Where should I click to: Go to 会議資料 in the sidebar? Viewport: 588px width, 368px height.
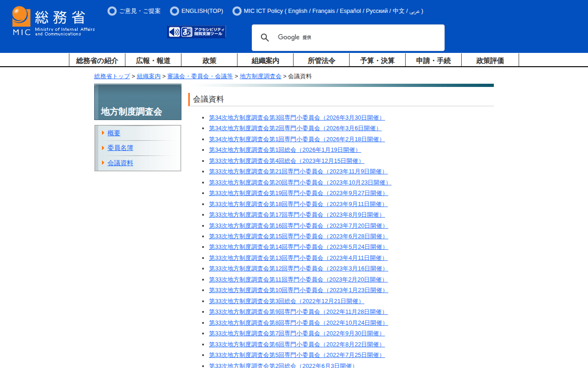click(120, 163)
